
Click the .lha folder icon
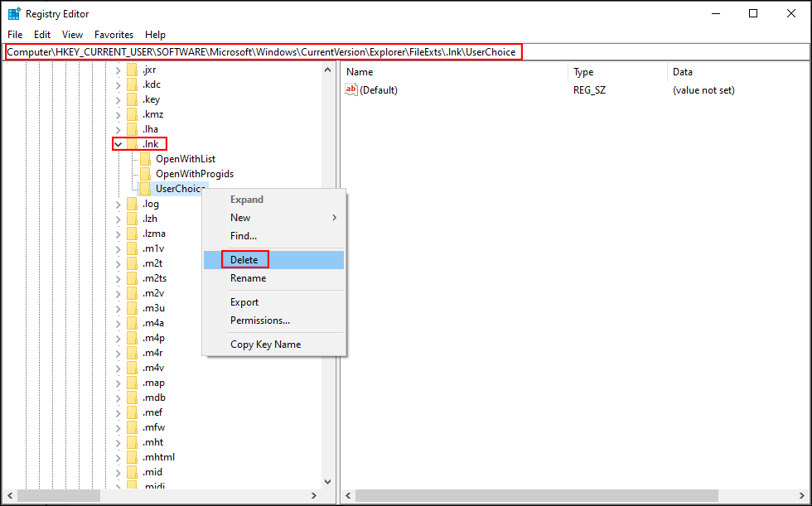pyautogui.click(x=132, y=129)
